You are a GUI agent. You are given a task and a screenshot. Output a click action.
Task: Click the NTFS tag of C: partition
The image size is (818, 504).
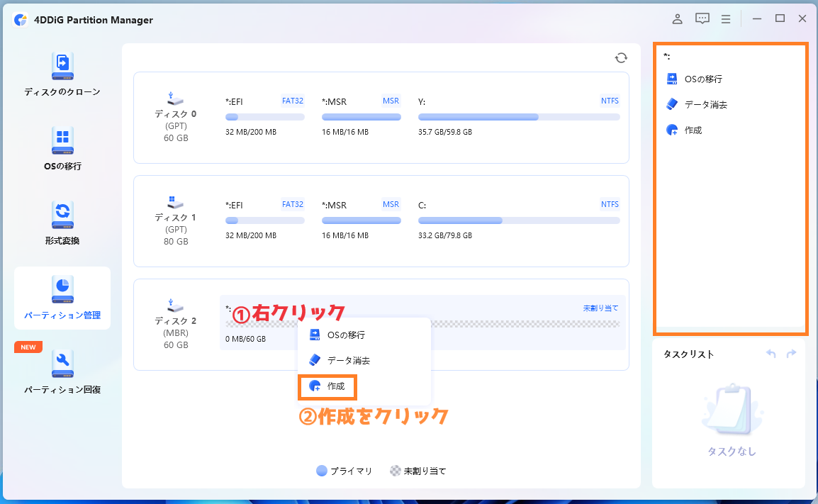(610, 204)
